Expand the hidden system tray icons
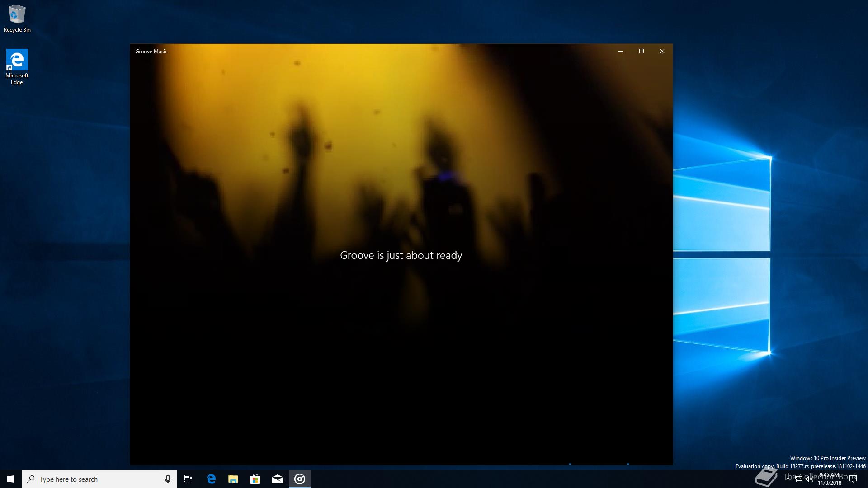Viewport: 868px width, 488px height. pos(788,479)
